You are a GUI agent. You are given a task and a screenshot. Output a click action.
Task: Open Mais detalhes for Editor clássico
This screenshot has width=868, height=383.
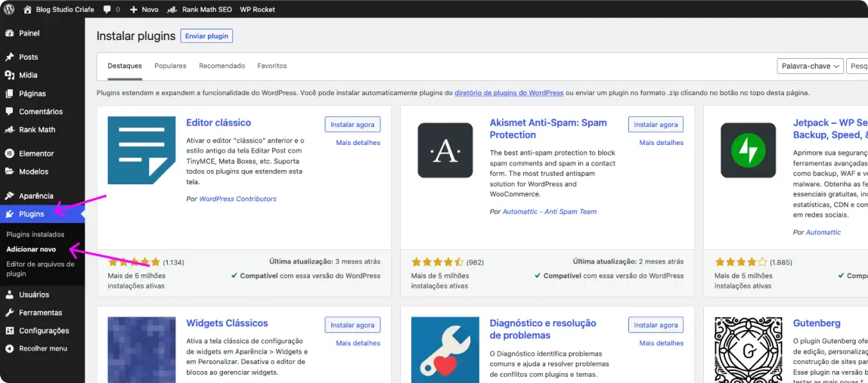[x=358, y=143]
